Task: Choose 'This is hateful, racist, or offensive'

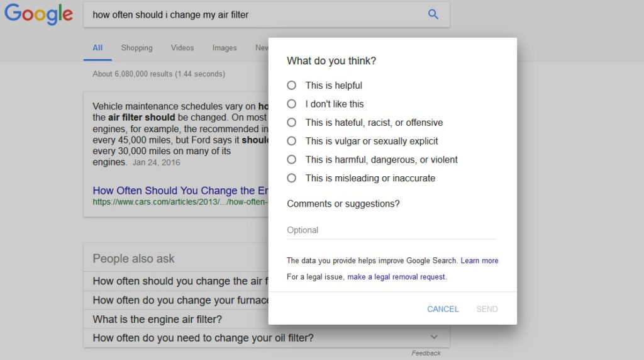Action: [x=292, y=123]
